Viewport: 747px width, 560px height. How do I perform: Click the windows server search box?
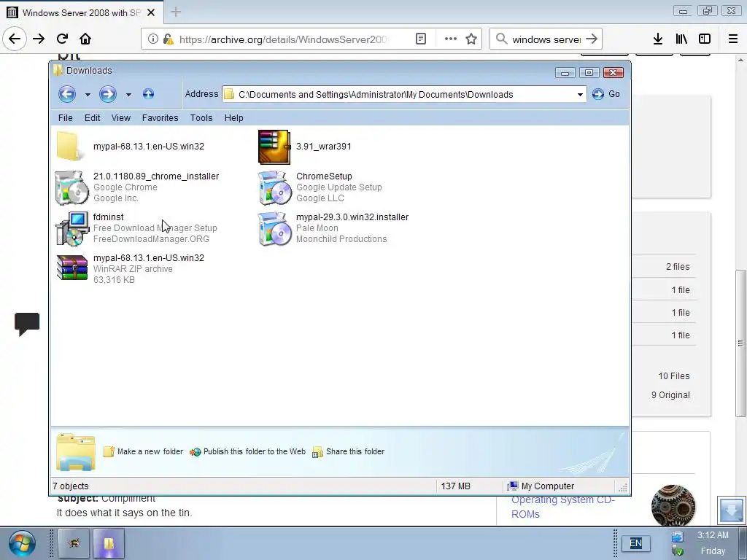pos(546,39)
